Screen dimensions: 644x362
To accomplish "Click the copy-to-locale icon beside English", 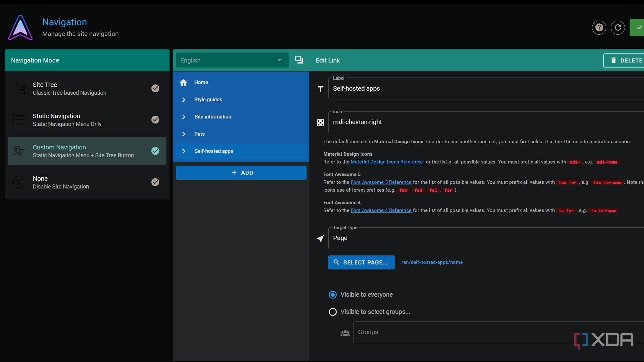I will coord(299,60).
